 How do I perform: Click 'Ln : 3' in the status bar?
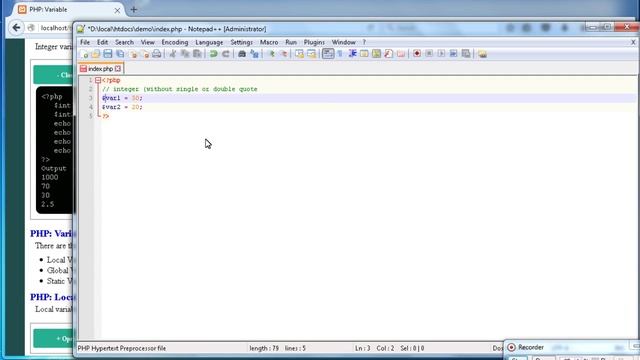pos(362,348)
